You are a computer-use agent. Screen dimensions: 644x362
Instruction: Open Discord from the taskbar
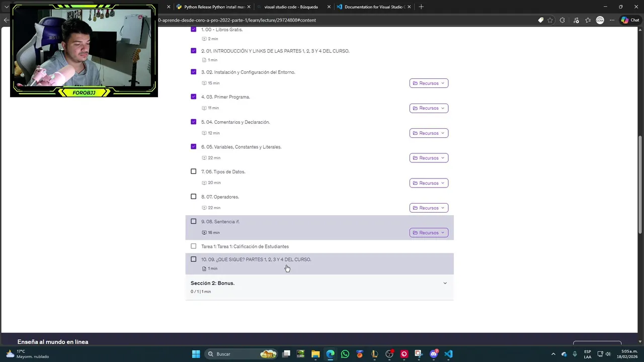(x=434, y=354)
